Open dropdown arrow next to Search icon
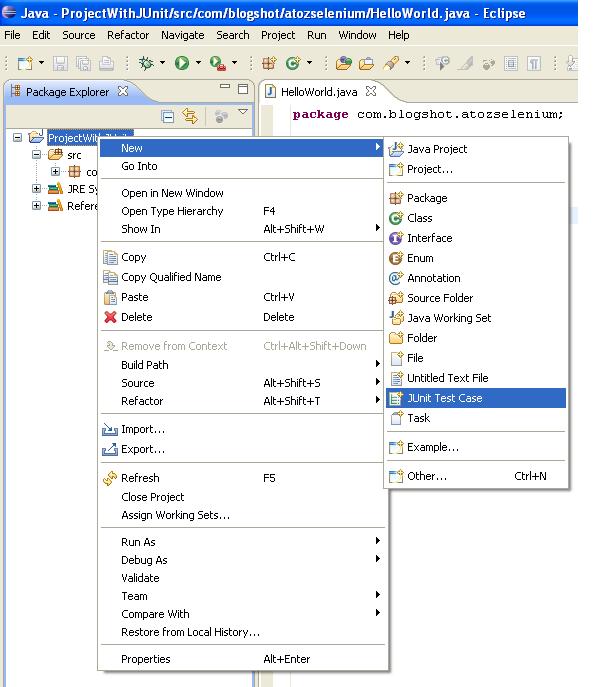600x687 pixels. pos(408,63)
